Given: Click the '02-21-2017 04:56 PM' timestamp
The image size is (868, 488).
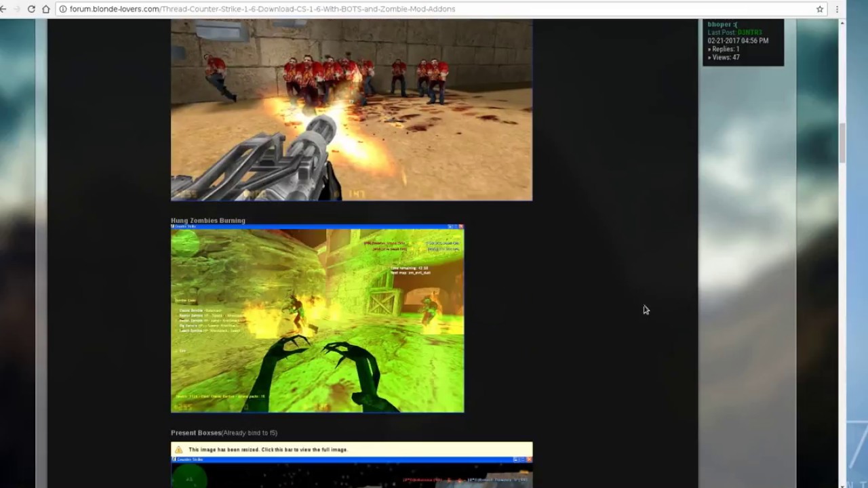Looking at the screenshot, I should [x=738, y=41].
